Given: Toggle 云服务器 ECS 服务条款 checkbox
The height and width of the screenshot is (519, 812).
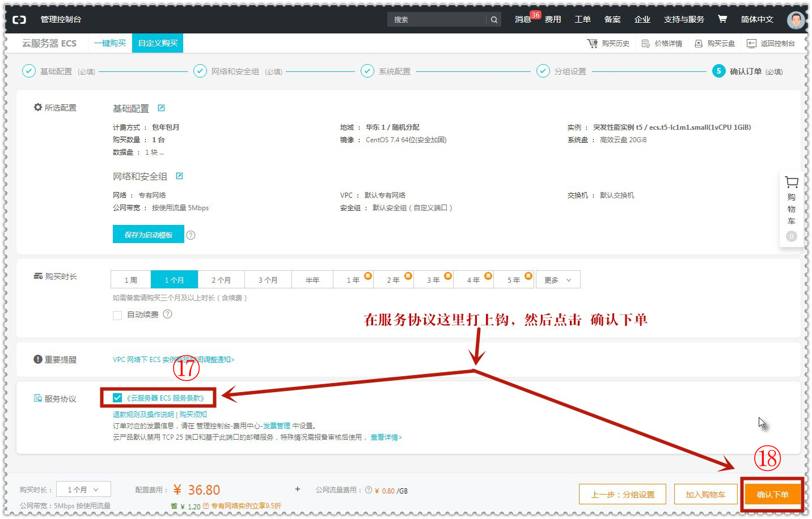Looking at the screenshot, I should tap(117, 398).
